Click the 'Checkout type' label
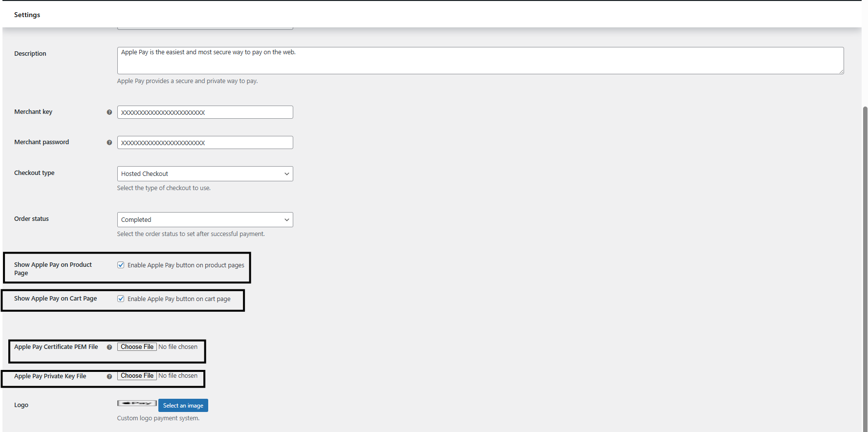 tap(34, 173)
